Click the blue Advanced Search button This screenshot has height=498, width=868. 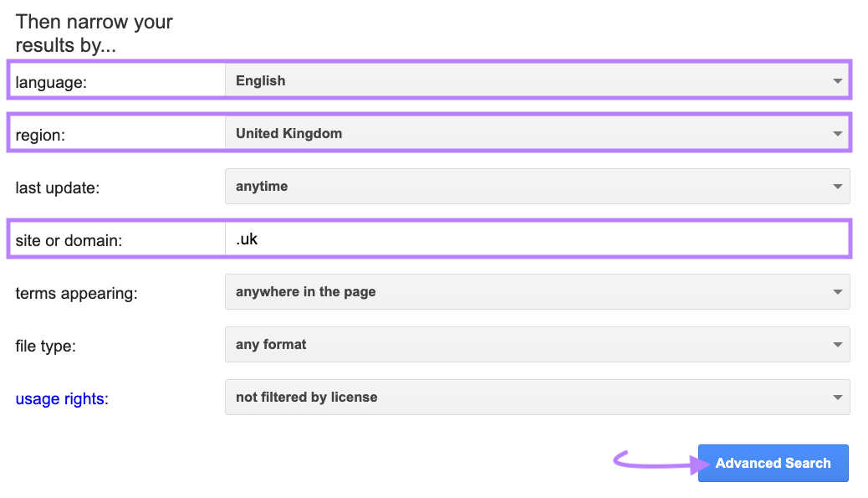pyautogui.click(x=772, y=463)
